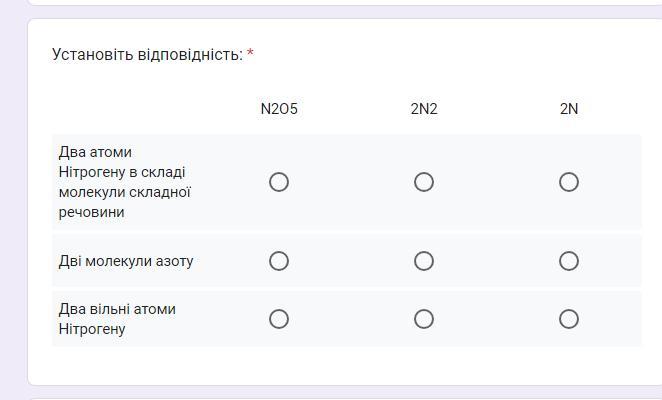Mark 2N for 'Два вільні атоми Нітрогену'
This screenshot has height=400, width=662.
tap(569, 319)
